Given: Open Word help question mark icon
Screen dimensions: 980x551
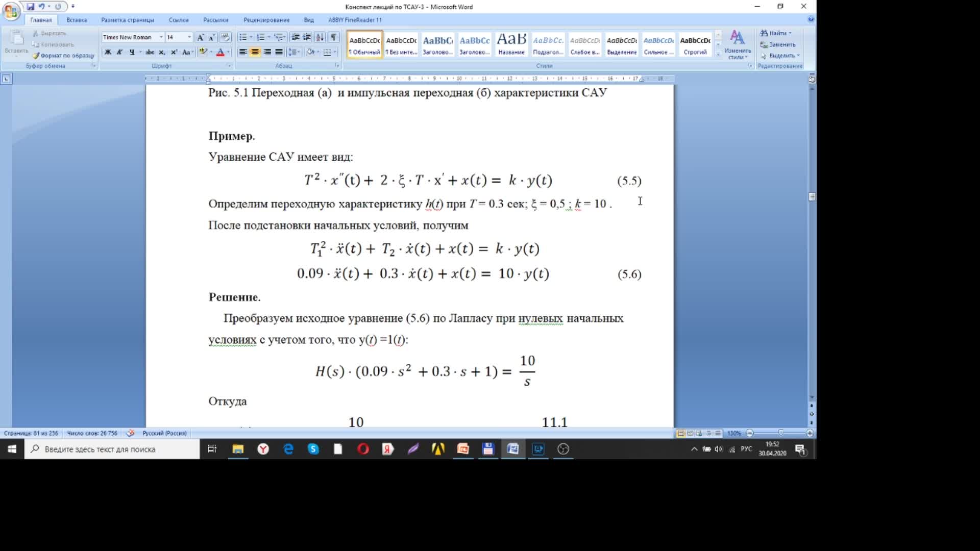Looking at the screenshot, I should pyautogui.click(x=811, y=19).
